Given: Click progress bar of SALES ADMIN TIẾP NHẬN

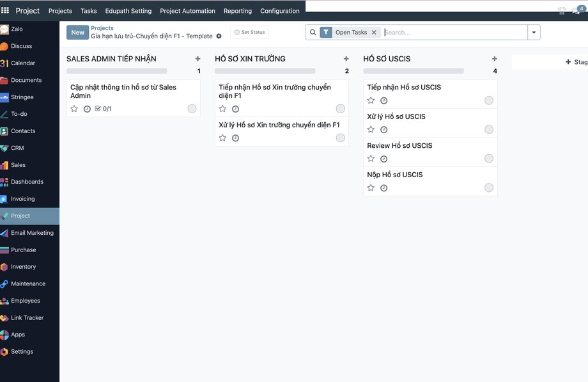Looking at the screenshot, I should pos(116,71).
